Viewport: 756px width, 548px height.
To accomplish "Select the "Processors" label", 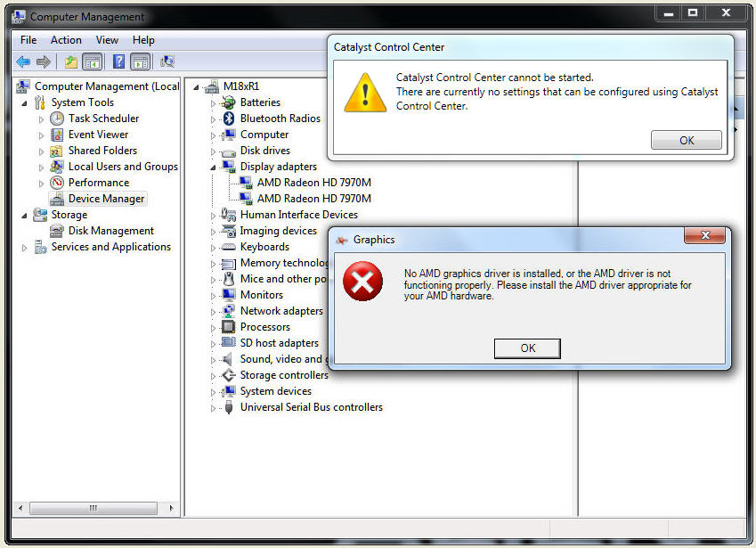I will [265, 327].
